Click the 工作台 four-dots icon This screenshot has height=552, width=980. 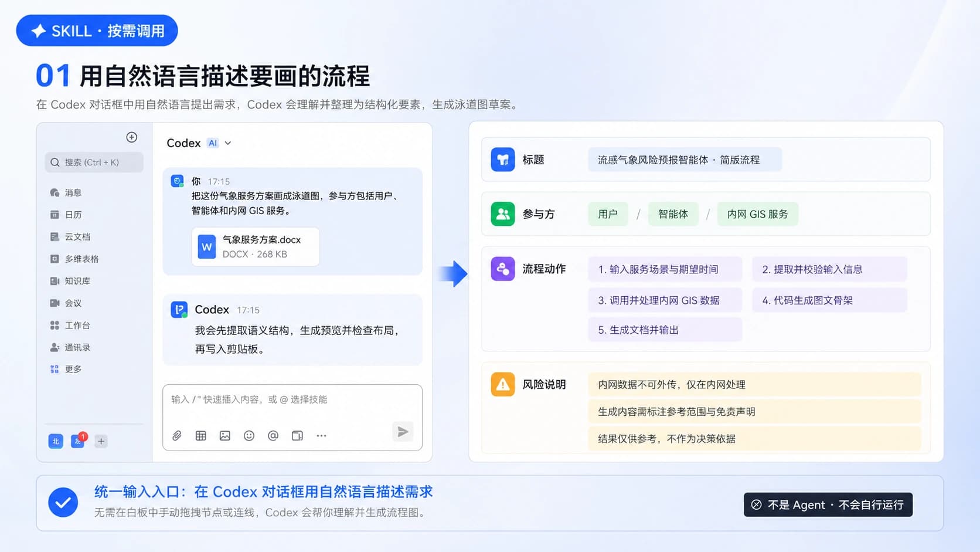[55, 325]
